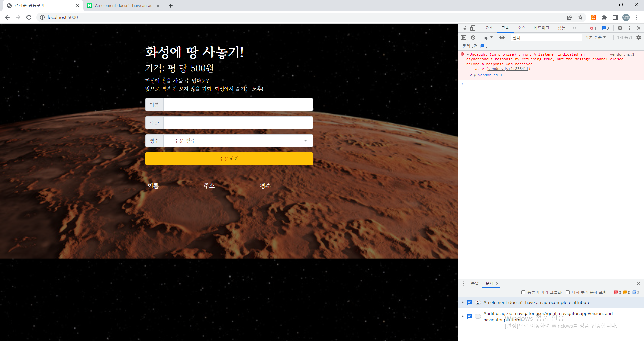Open the 주문 평수 select dropdown
Screen dimensions: 644x341
[238, 141]
